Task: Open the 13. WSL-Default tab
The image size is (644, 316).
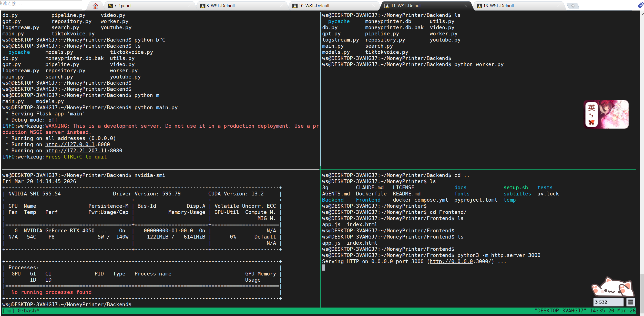Action: pos(498,6)
